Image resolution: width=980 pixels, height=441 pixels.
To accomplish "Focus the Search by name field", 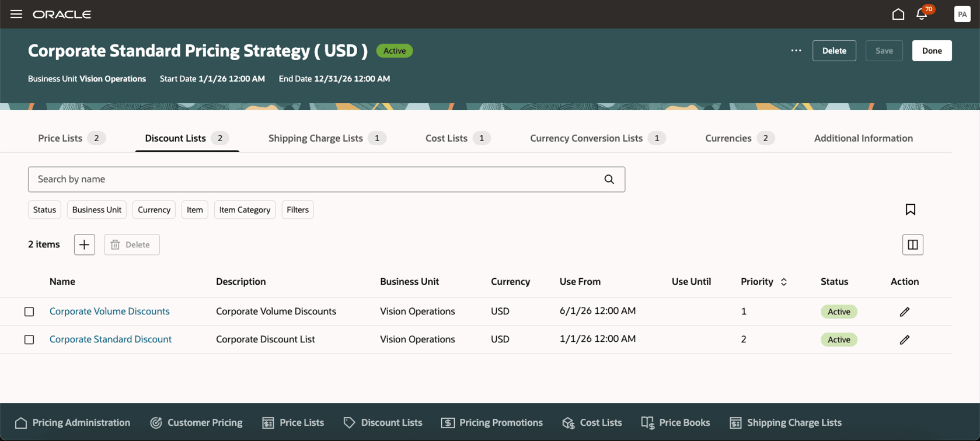I will (326, 180).
